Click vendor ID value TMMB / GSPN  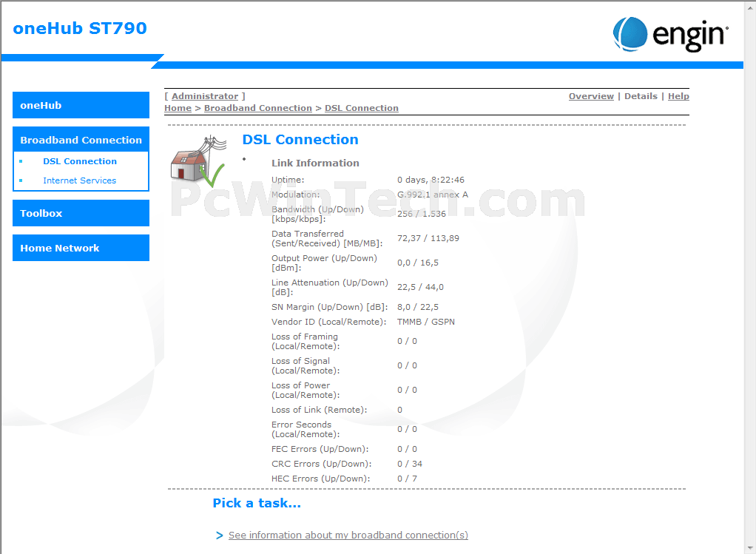[x=426, y=322]
